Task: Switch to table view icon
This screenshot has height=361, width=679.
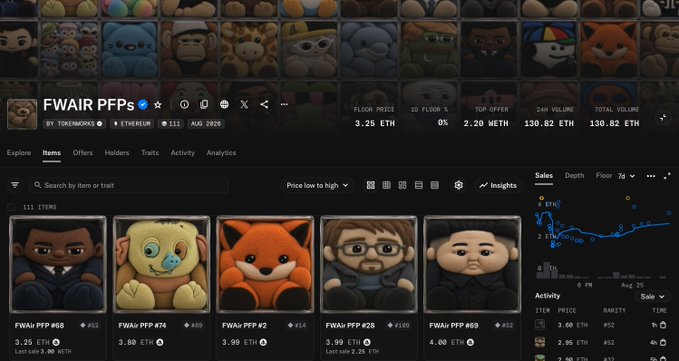Action: [435, 185]
